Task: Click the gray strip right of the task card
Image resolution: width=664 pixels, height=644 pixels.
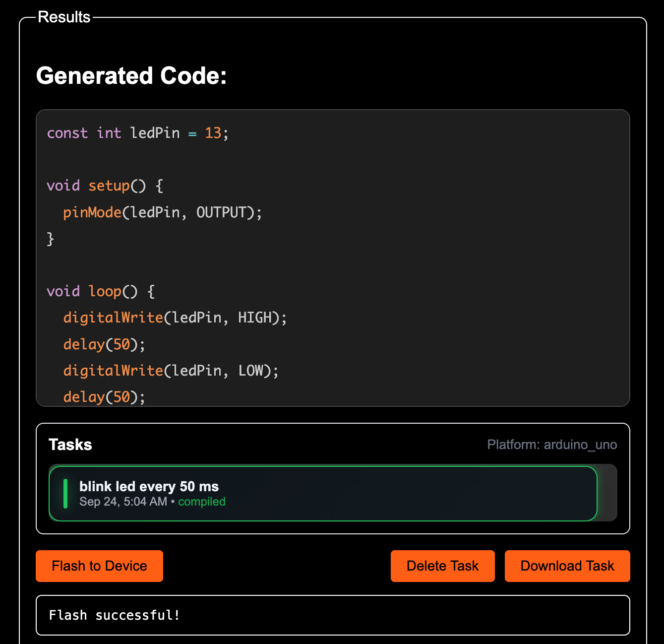Action: 607,493
